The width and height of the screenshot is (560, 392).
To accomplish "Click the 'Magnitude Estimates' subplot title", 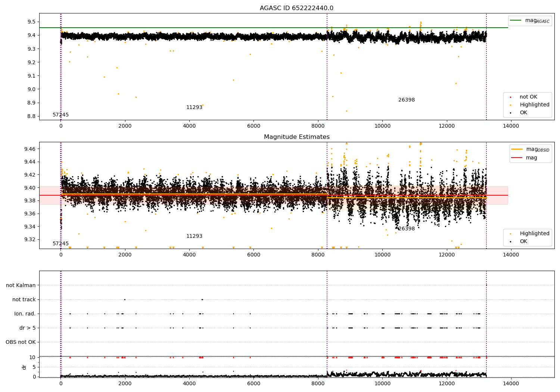I will (x=297, y=137).
